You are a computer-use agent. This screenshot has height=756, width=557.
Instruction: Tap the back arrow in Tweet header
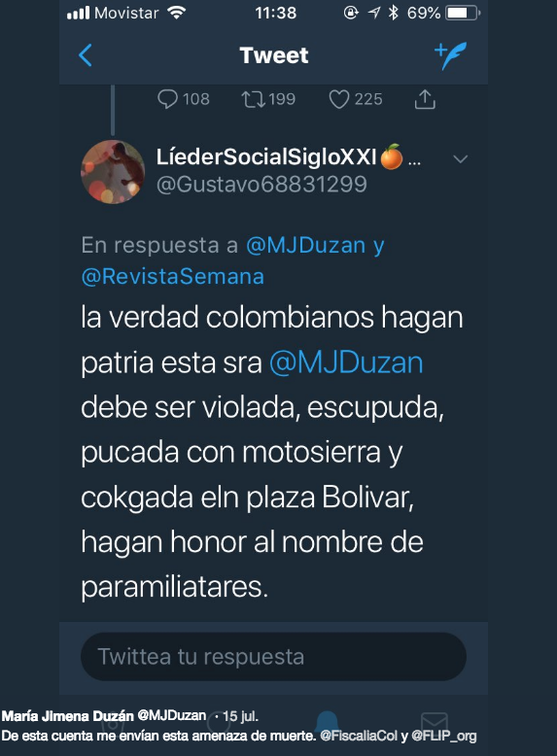pyautogui.click(x=86, y=55)
